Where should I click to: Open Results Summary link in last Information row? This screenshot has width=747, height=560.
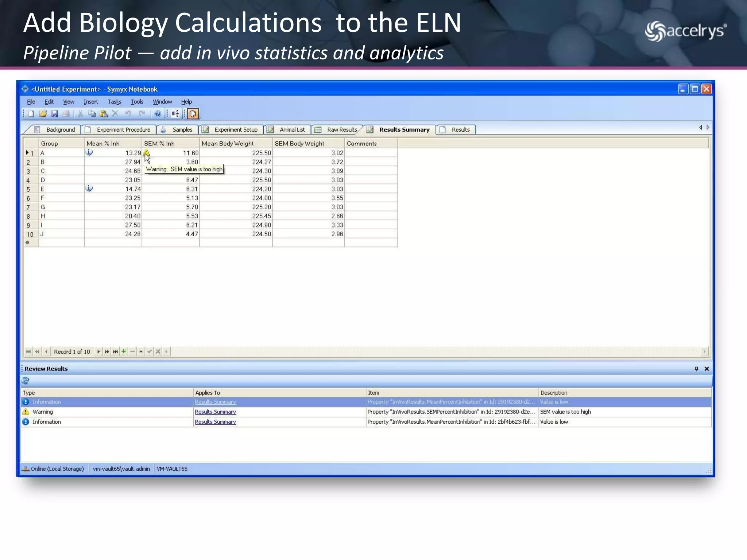point(215,422)
